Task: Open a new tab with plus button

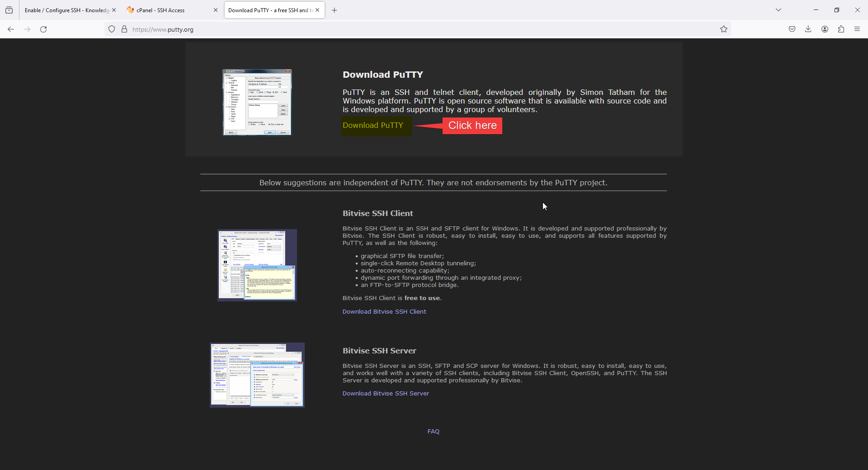Action: click(x=335, y=10)
